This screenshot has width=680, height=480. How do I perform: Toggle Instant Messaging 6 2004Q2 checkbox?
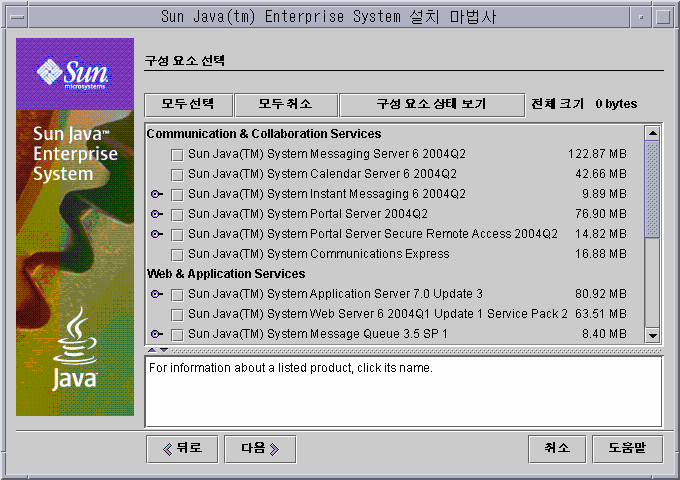pyautogui.click(x=177, y=195)
